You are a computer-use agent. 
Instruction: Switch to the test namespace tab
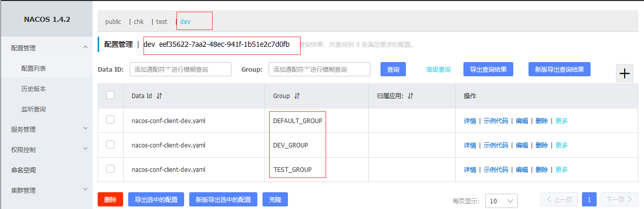click(162, 22)
